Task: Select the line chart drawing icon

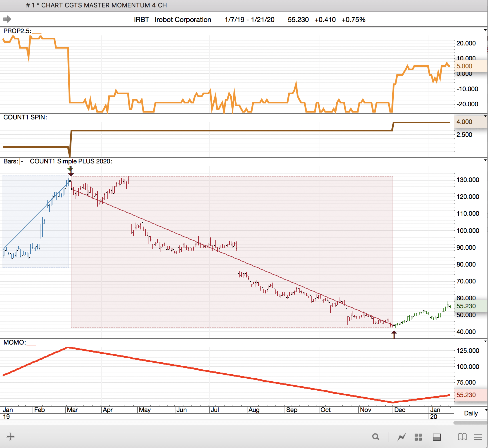Action: pos(402,437)
